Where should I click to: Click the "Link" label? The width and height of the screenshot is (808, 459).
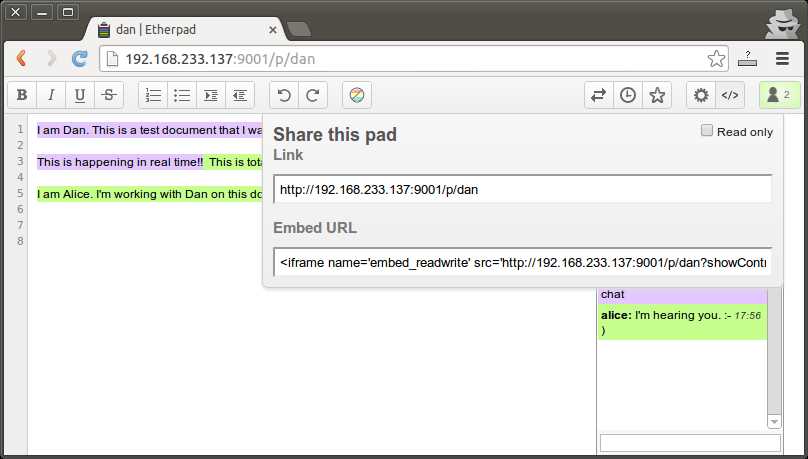pos(288,155)
